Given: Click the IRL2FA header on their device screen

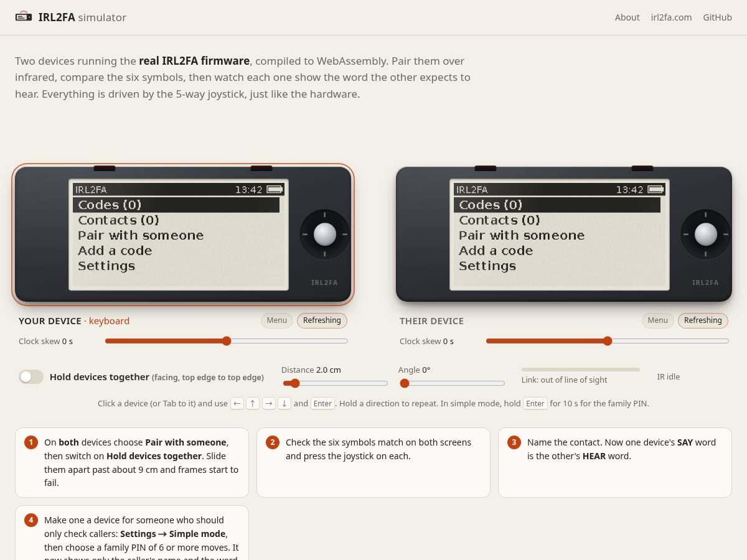Looking at the screenshot, I should (472, 190).
